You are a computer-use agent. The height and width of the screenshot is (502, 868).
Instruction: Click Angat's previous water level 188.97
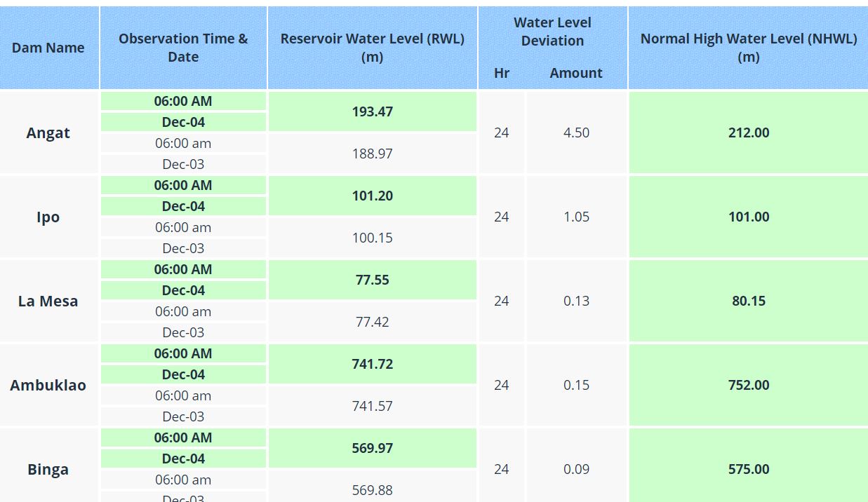[x=372, y=154]
